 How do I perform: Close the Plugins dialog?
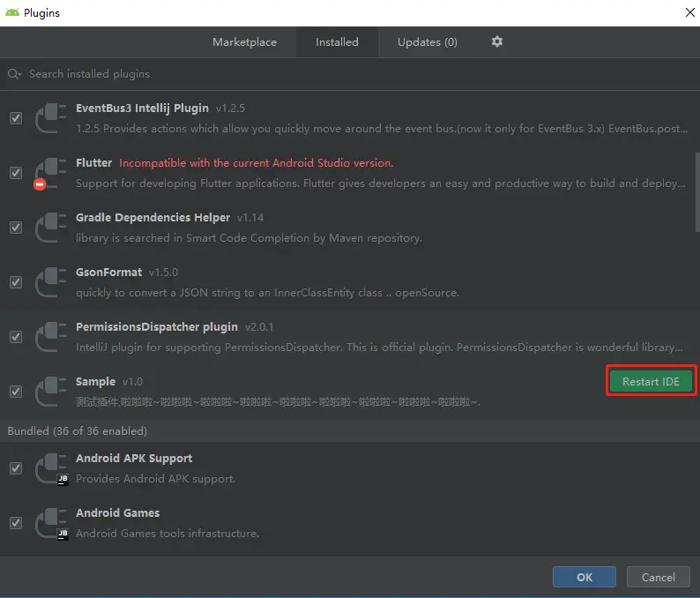click(690, 12)
